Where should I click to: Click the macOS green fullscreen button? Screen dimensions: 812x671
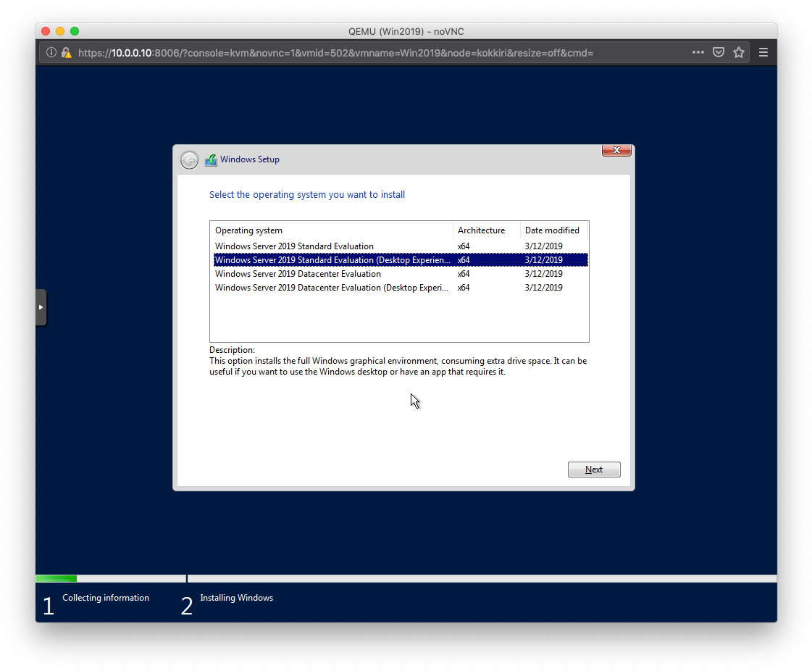pos(75,31)
